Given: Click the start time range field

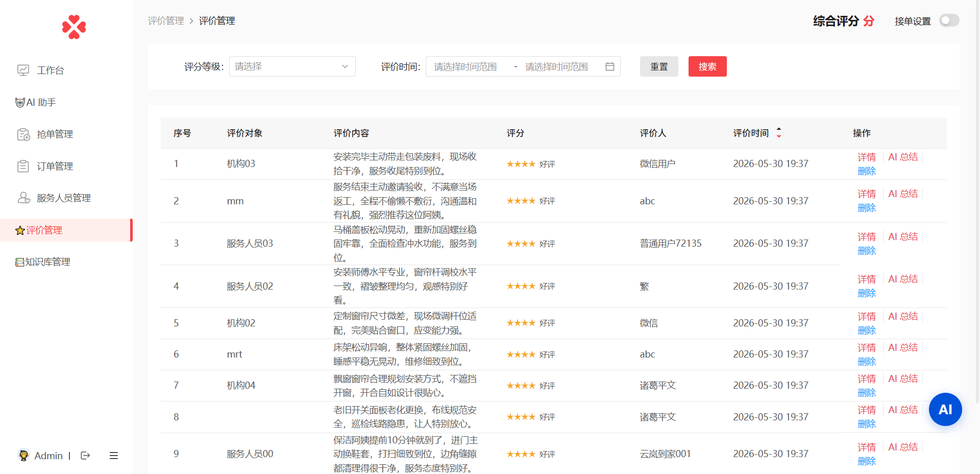Looking at the screenshot, I should (465, 66).
